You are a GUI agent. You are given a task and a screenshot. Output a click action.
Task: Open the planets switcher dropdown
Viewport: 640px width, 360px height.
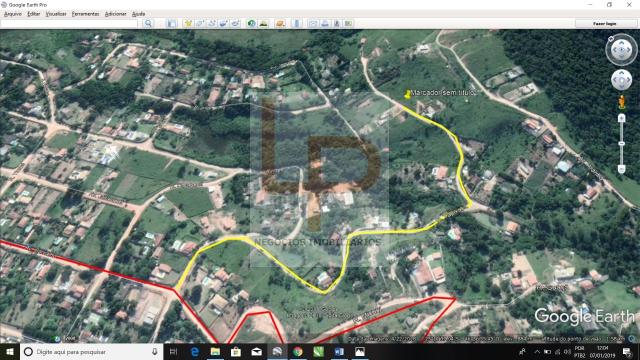280,24
